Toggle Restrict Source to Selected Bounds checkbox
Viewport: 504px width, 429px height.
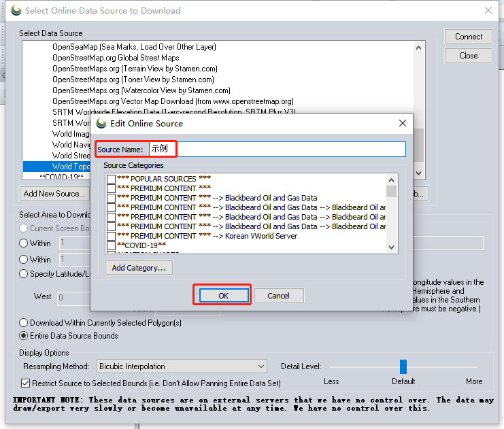point(25,383)
